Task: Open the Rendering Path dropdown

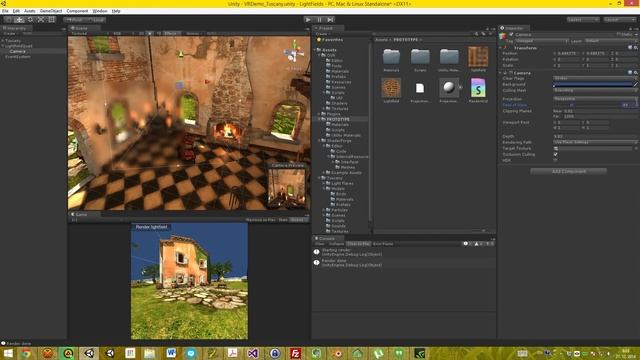Action: click(x=595, y=142)
